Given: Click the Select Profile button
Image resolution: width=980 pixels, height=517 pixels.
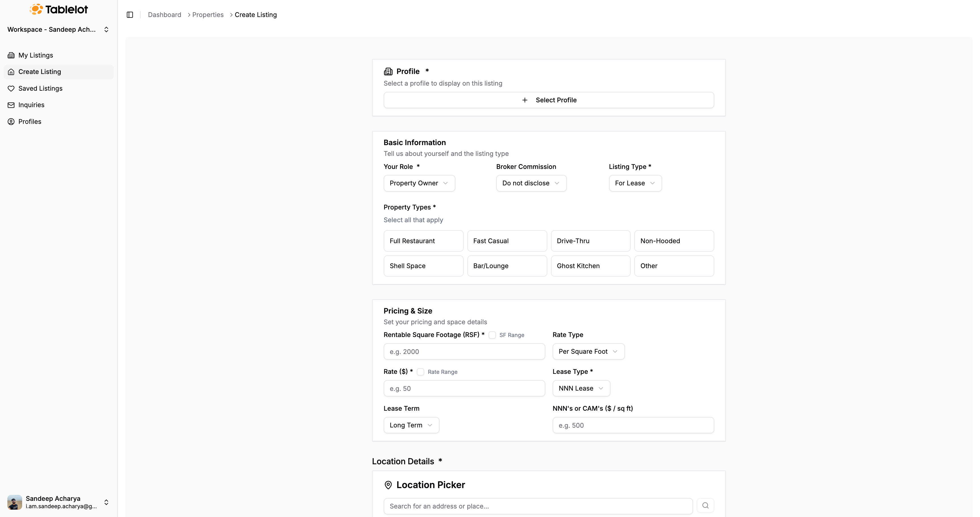Looking at the screenshot, I should click(548, 100).
